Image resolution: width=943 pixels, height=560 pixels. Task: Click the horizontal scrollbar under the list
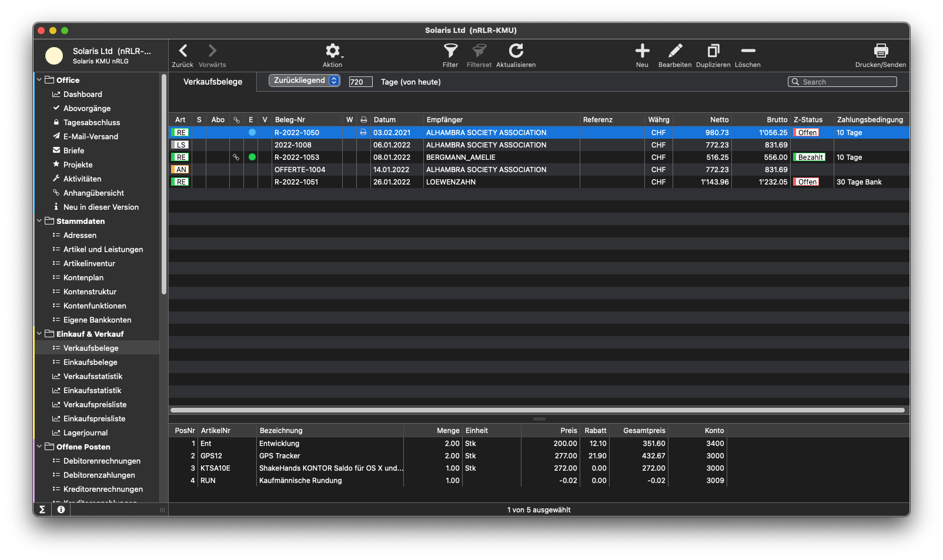[x=537, y=410]
